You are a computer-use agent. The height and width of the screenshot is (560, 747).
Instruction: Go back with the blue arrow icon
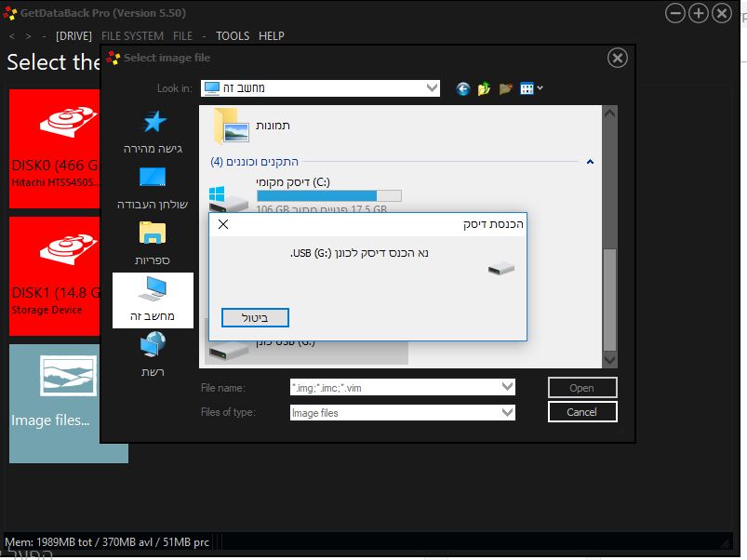[x=462, y=88]
